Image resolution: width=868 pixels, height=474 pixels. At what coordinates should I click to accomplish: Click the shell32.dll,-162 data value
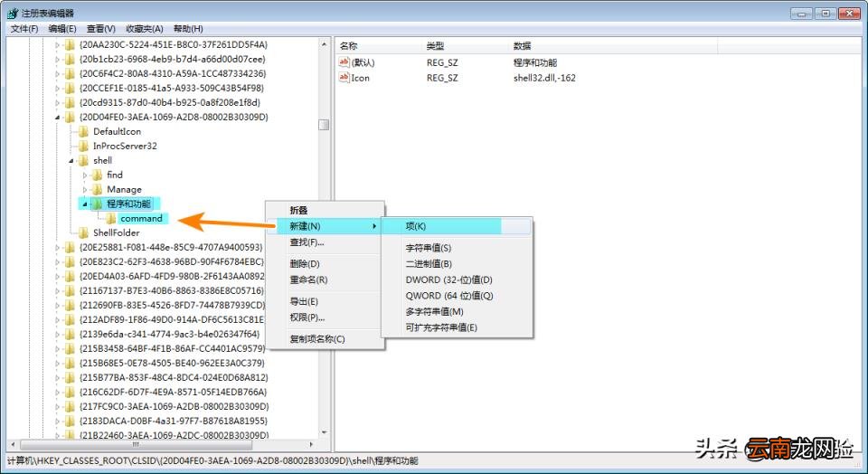click(544, 78)
